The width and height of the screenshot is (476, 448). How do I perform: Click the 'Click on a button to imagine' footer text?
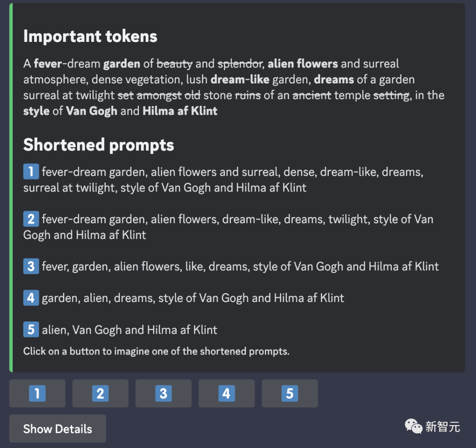[x=156, y=351]
